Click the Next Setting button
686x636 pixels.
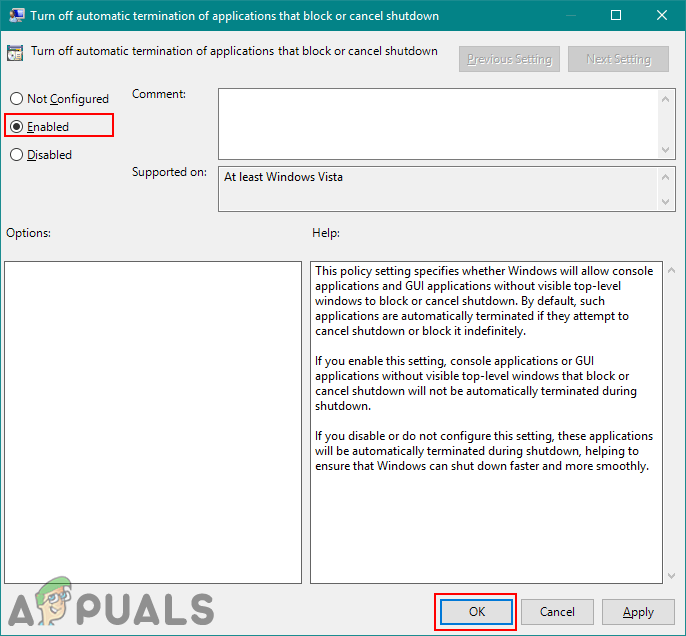(x=618, y=59)
